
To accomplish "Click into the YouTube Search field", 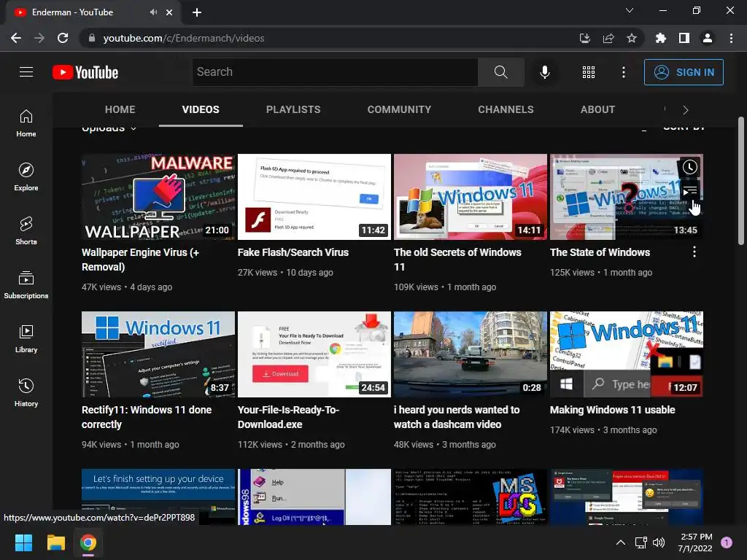I will [x=335, y=72].
